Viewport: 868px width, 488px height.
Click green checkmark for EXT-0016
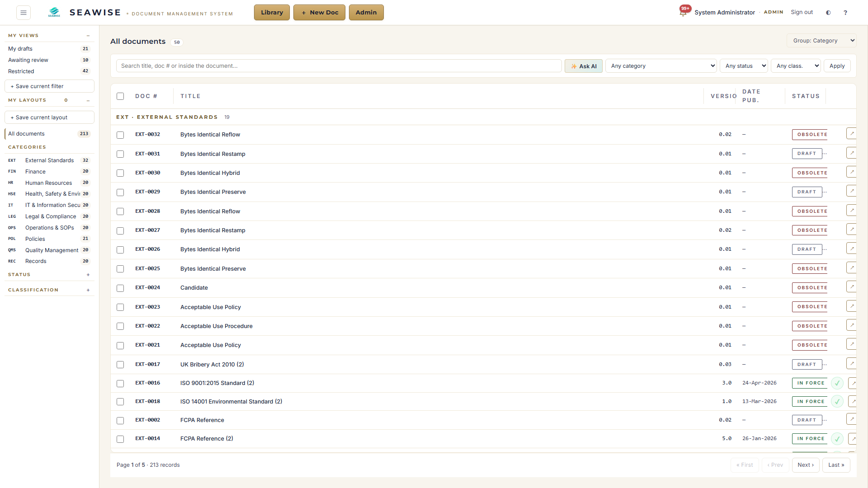tap(837, 383)
